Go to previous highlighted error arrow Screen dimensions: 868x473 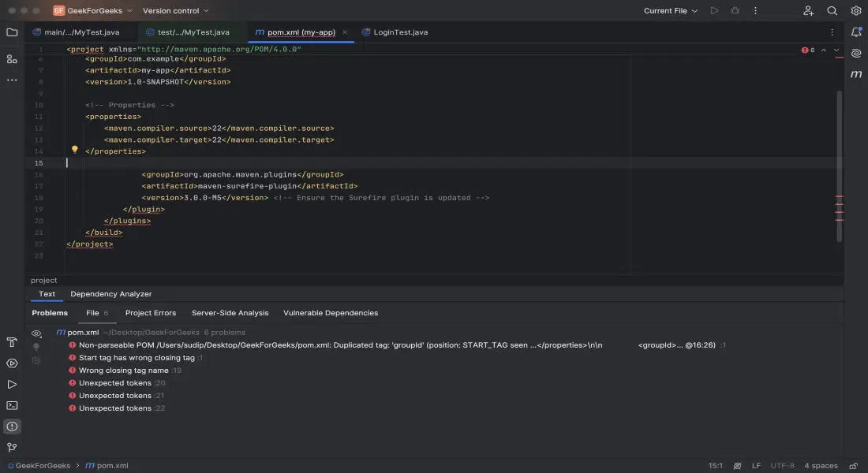(824, 50)
